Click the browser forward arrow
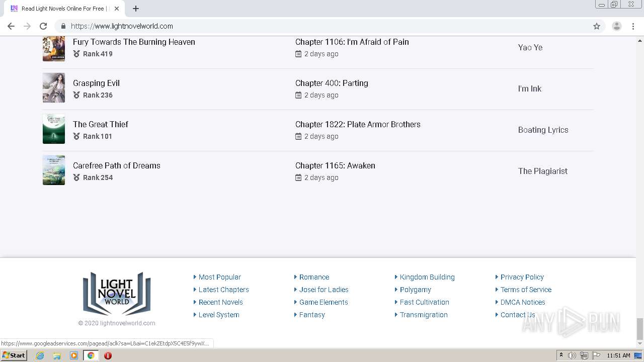The image size is (644, 362). (x=27, y=26)
